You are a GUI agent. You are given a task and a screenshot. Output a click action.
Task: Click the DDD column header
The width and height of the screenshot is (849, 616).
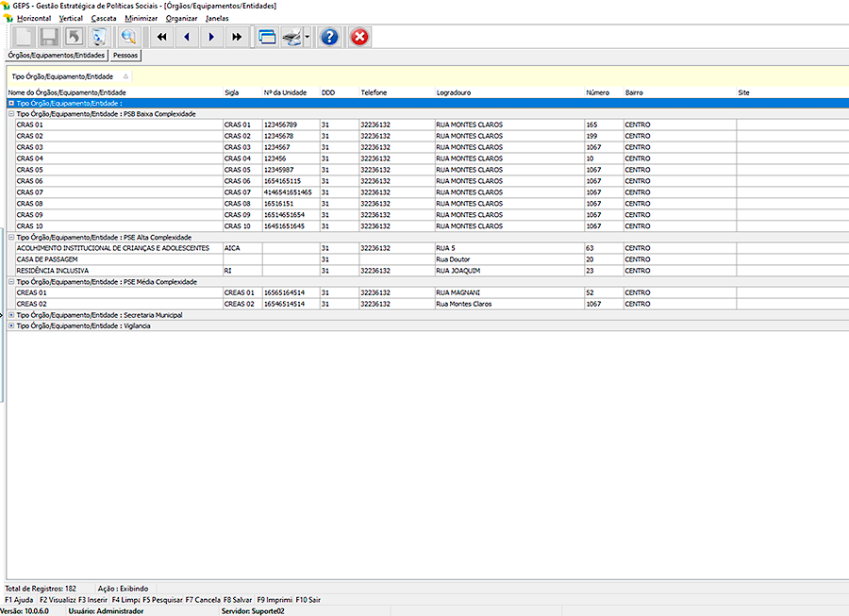pos(340,92)
